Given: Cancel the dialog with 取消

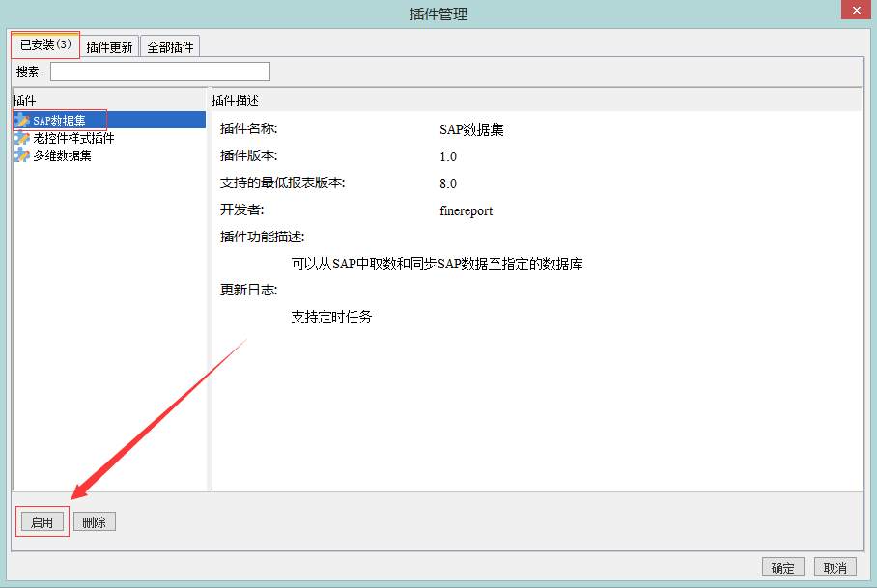Looking at the screenshot, I should point(835,568).
